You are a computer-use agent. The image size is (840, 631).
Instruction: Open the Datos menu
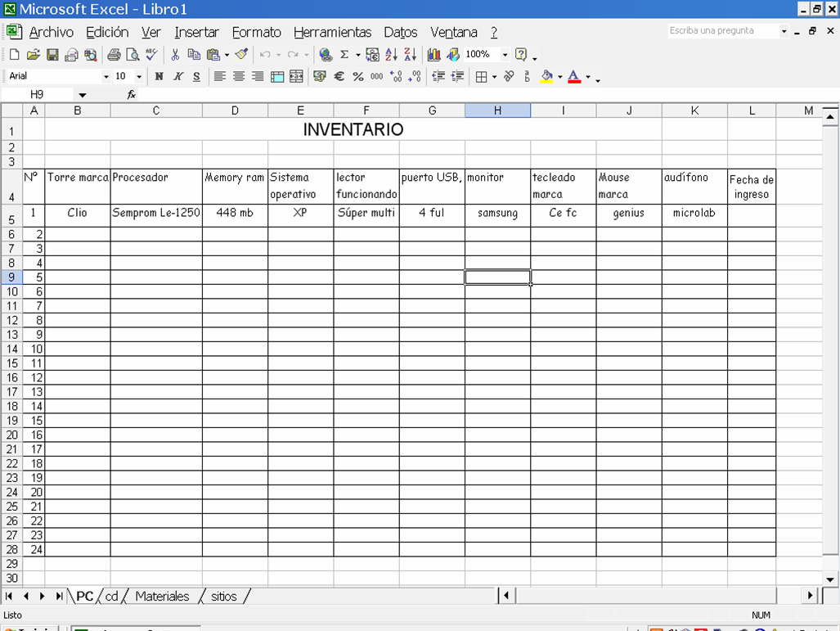tap(400, 32)
